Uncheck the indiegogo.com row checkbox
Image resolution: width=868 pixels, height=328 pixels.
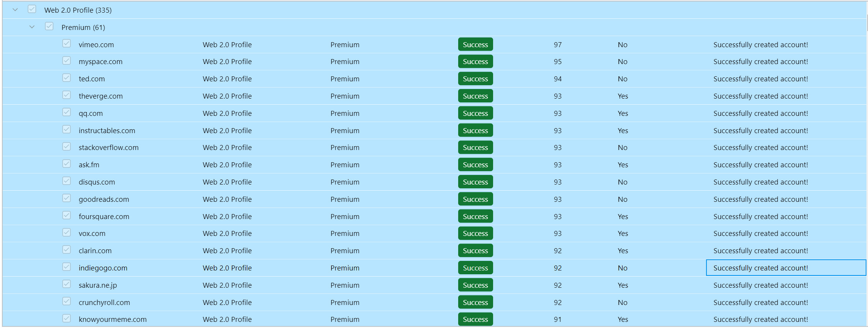coord(66,267)
